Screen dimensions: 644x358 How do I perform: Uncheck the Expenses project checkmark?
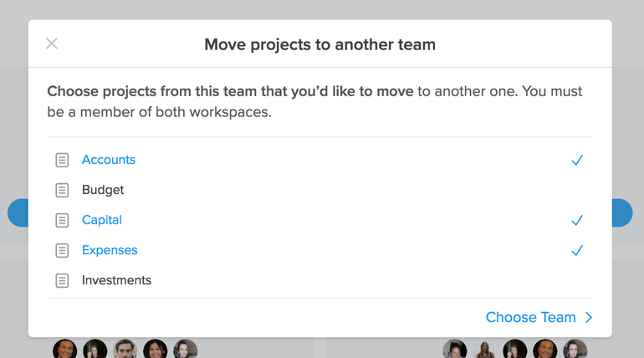[x=577, y=250]
